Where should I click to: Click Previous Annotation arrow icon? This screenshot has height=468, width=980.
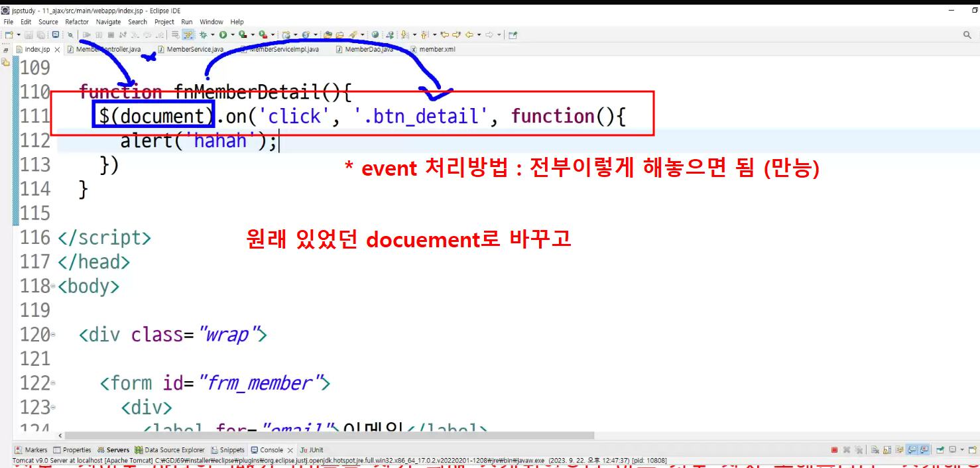(x=424, y=34)
